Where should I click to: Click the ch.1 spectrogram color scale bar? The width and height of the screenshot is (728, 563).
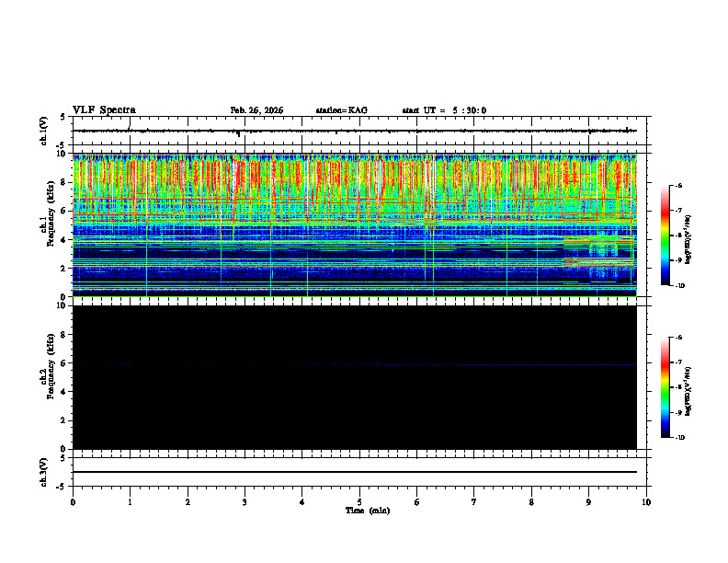(665, 236)
